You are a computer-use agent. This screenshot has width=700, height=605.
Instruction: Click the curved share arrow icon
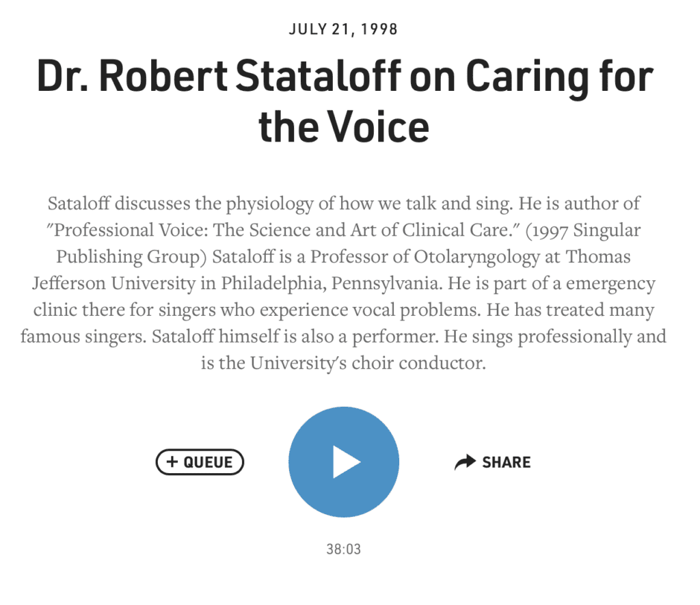pyautogui.click(x=465, y=462)
